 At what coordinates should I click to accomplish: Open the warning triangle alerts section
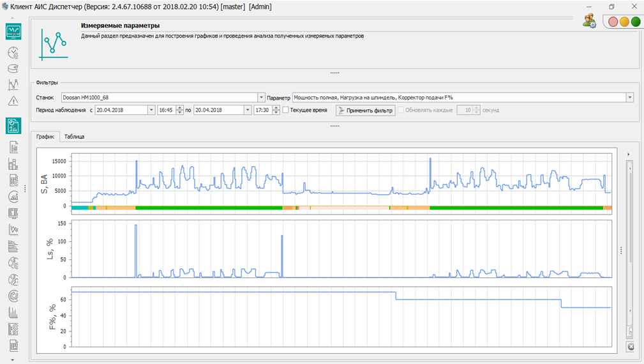(13, 101)
